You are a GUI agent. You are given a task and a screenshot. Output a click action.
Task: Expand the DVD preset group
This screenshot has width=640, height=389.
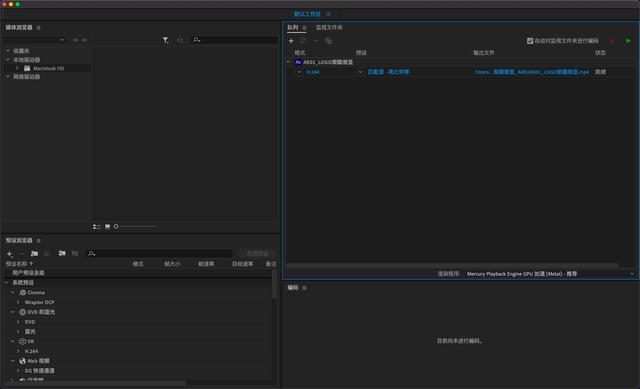pos(18,322)
